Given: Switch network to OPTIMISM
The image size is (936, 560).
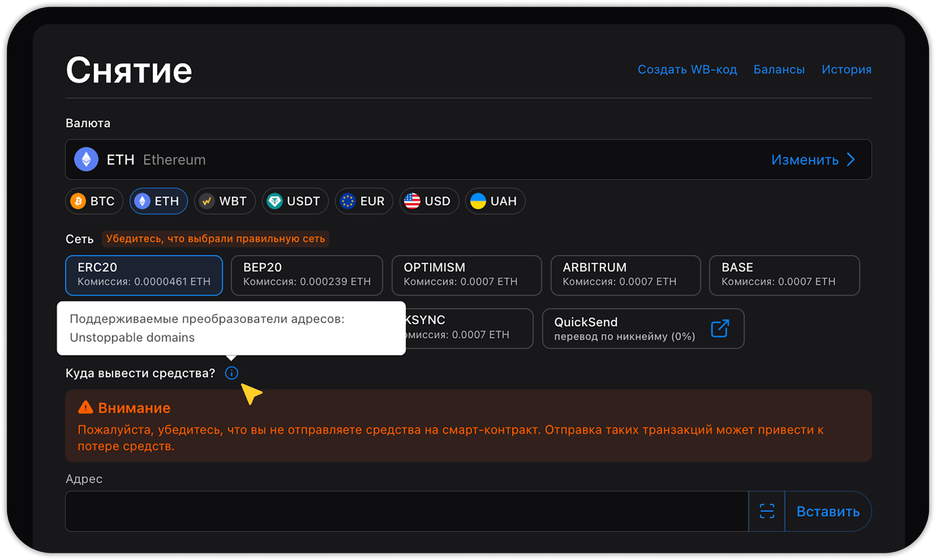Looking at the screenshot, I should [x=466, y=275].
